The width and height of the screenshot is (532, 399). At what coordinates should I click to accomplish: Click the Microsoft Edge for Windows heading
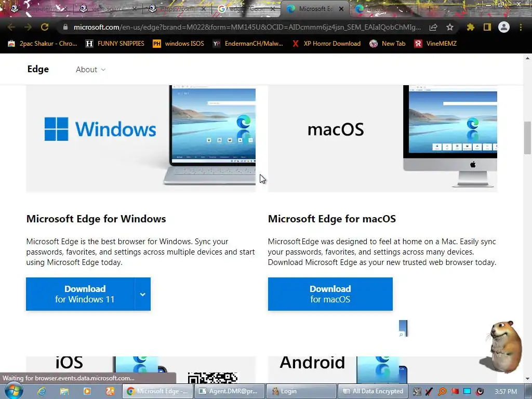(96, 219)
